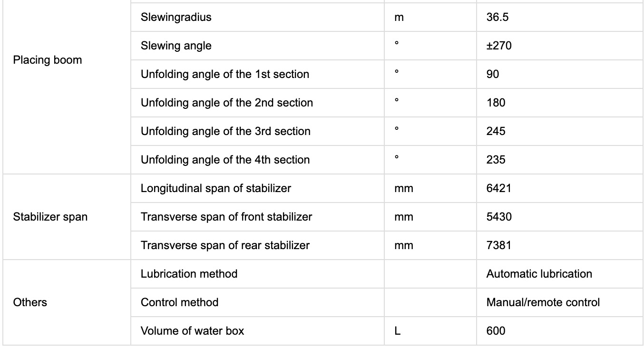Click the Volume of water box label
Image resolution: width=644 pixels, height=348 pixels.
click(x=192, y=331)
